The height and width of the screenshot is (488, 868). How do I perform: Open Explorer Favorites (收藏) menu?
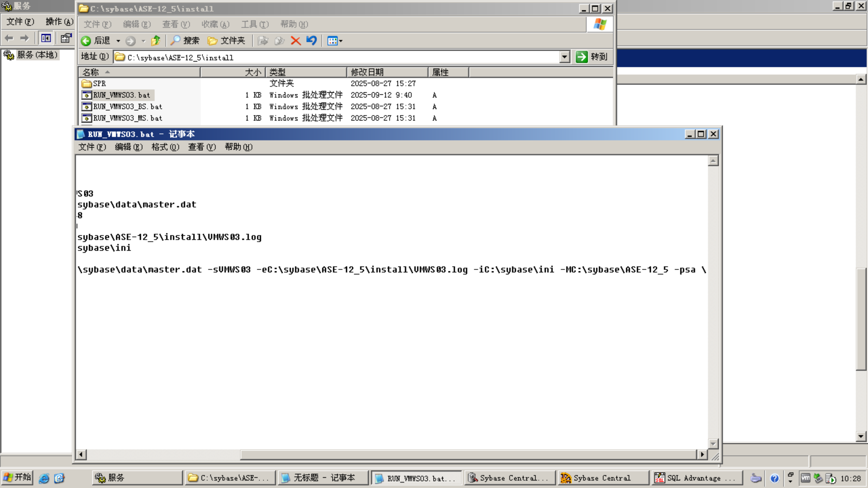tap(216, 24)
